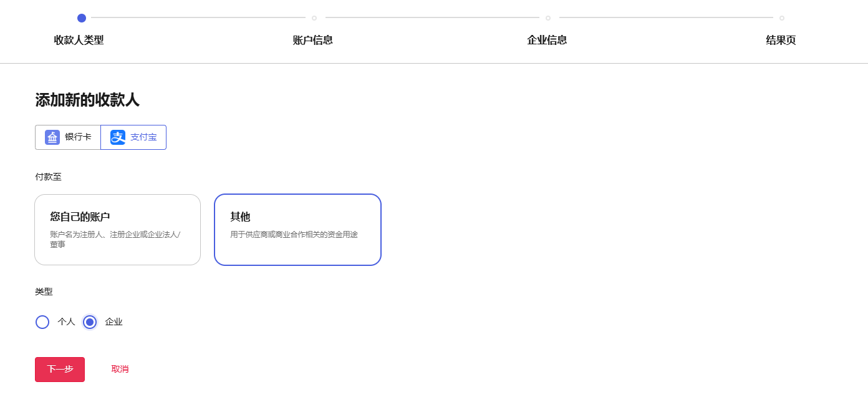The height and width of the screenshot is (407, 868).
Task: Click the active 收款人类型 step dot
Action: (x=82, y=18)
